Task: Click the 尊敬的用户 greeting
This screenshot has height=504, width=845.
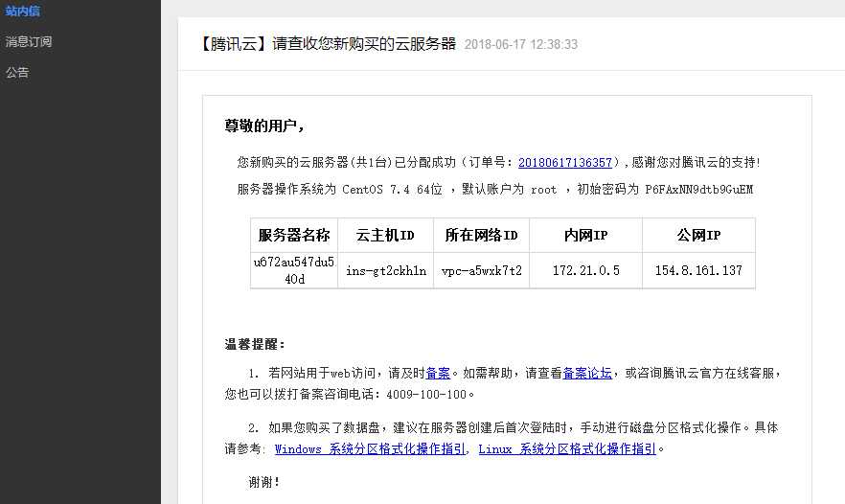Action: [264, 126]
